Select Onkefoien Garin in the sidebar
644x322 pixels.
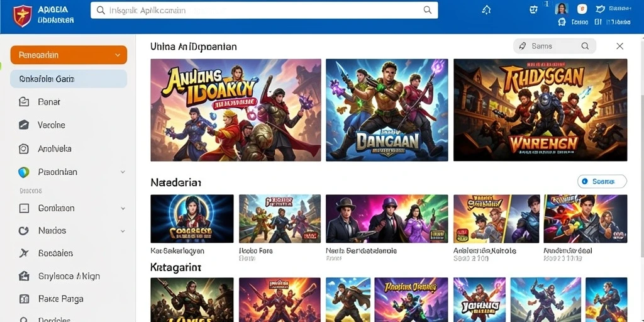69,79
